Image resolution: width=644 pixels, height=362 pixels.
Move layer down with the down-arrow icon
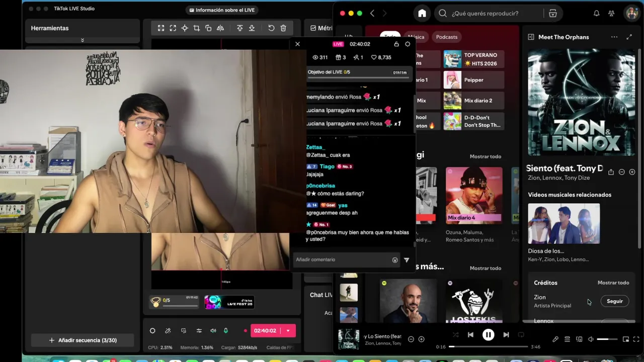pyautogui.click(x=252, y=28)
